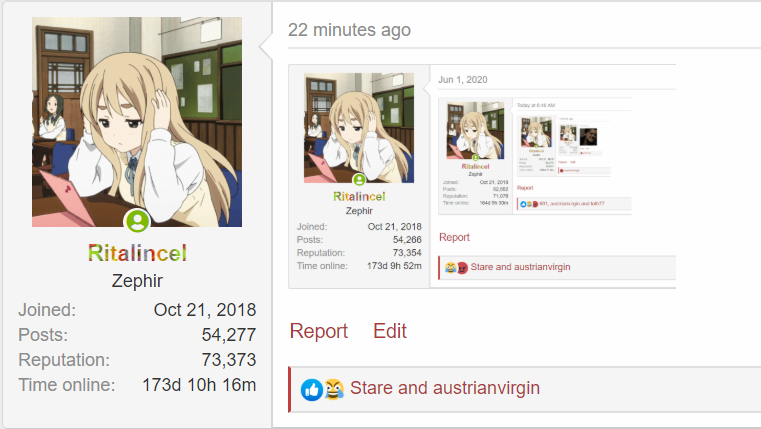
Task: Click the Zephir user title
Action: (x=137, y=281)
